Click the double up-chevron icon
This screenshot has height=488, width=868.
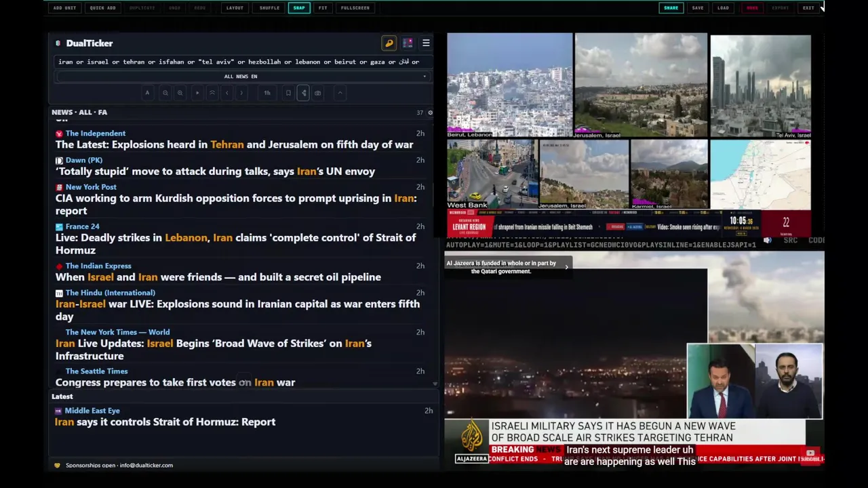(212, 93)
